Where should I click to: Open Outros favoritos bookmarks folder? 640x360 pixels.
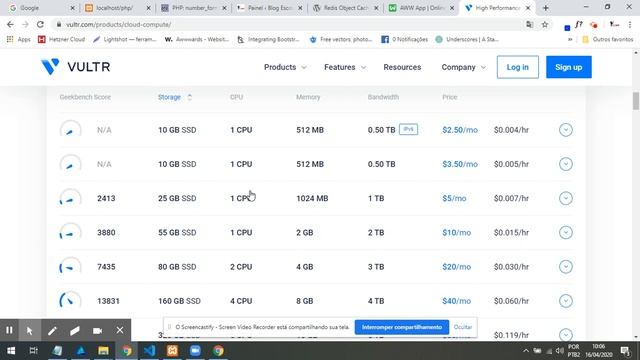point(607,40)
